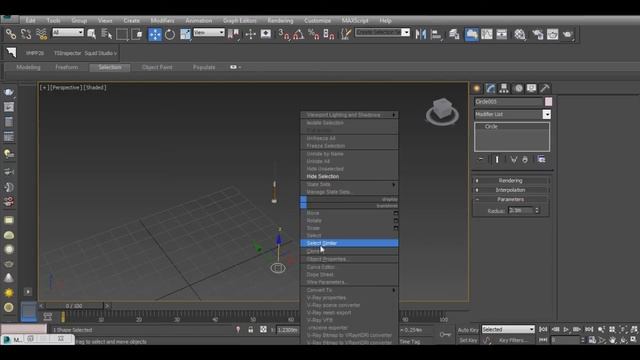Toggle Angle Snap
Screen dimensions: 640x360
coord(298,34)
